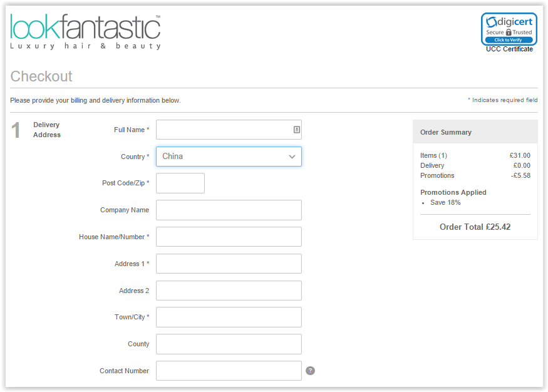The image size is (548, 392).
Task: Click the Company Name text box
Action: click(x=229, y=210)
